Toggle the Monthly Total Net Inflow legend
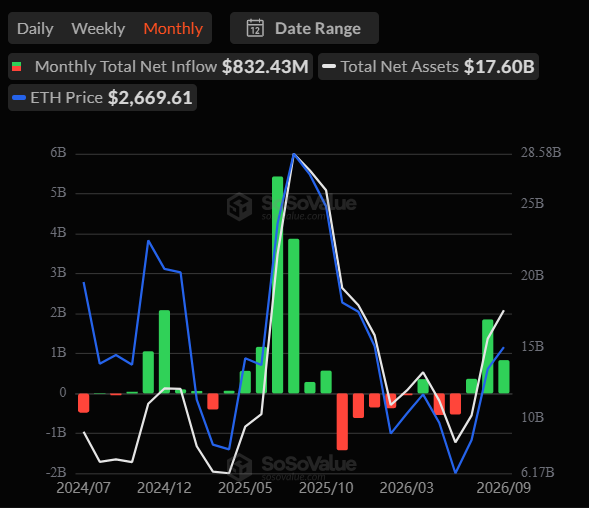The width and height of the screenshot is (589, 508). point(160,67)
